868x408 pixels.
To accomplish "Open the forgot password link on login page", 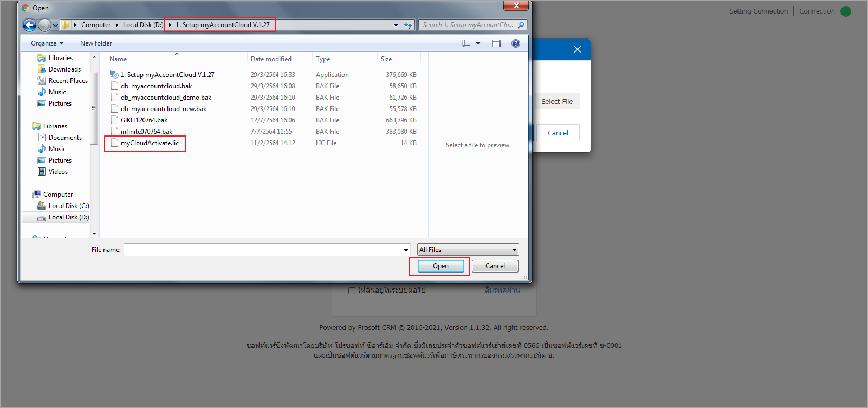I will (x=502, y=290).
